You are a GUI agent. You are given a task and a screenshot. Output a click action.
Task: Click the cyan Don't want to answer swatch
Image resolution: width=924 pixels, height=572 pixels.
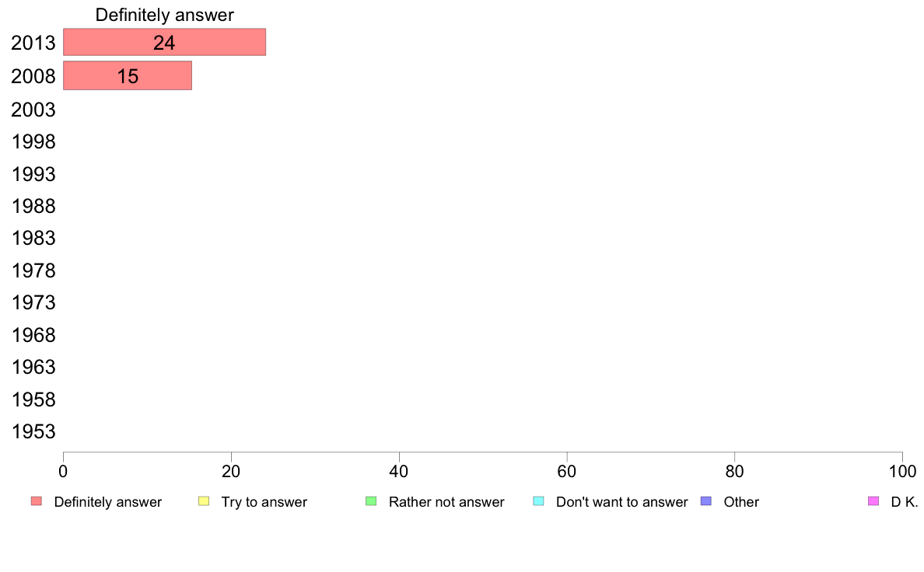point(538,501)
